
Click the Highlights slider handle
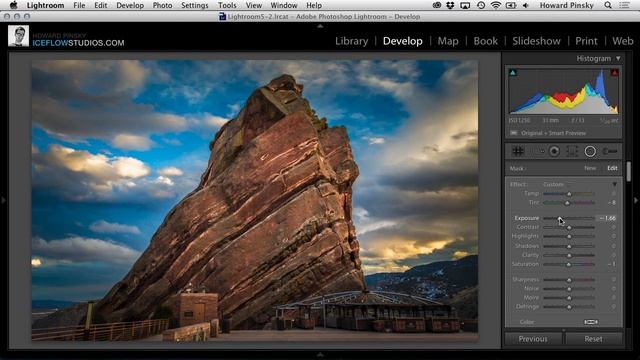click(569, 237)
